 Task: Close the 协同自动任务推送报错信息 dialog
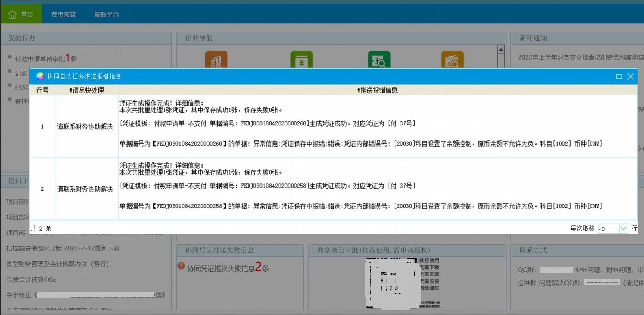(x=631, y=76)
